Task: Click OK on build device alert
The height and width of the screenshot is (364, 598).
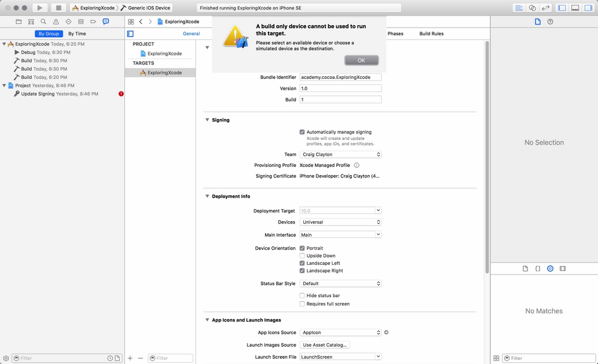Action: click(x=361, y=60)
